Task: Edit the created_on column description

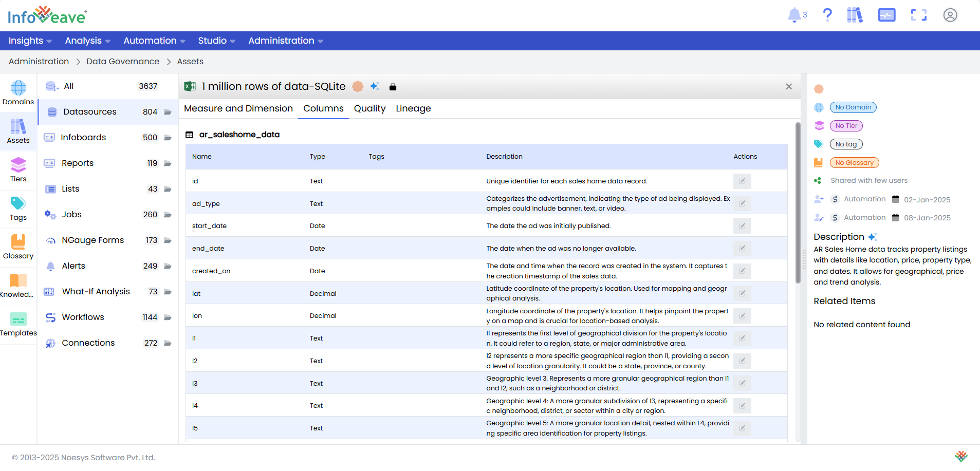Action: [x=742, y=271]
